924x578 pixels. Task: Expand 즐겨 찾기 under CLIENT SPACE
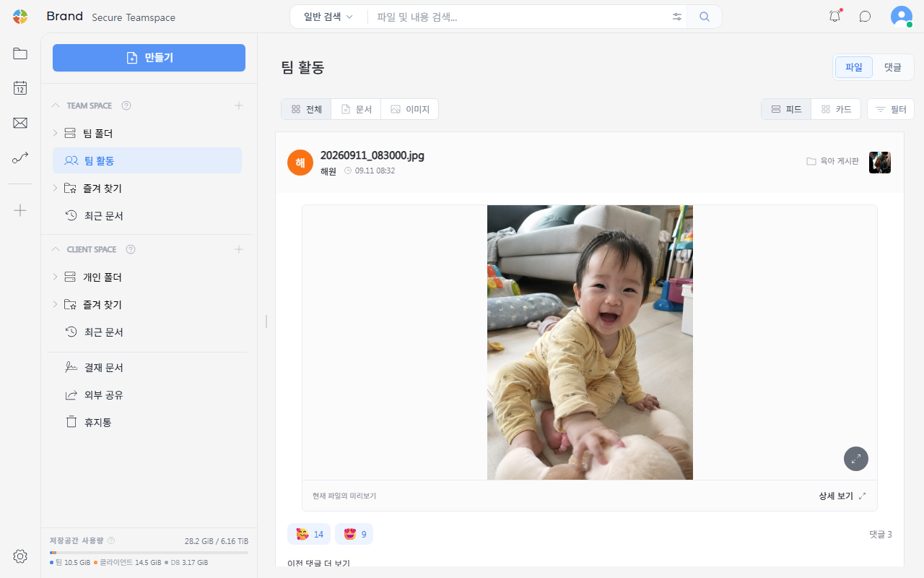[55, 304]
